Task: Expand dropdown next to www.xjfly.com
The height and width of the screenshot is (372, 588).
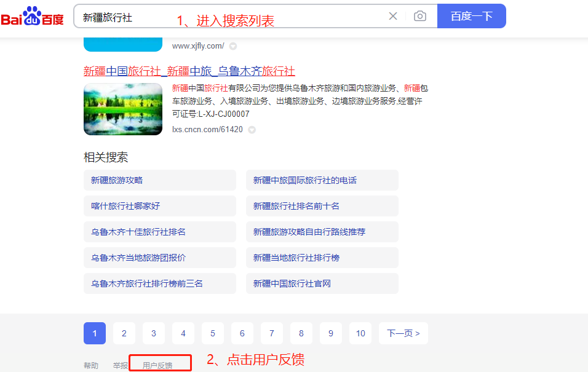Action: [233, 46]
